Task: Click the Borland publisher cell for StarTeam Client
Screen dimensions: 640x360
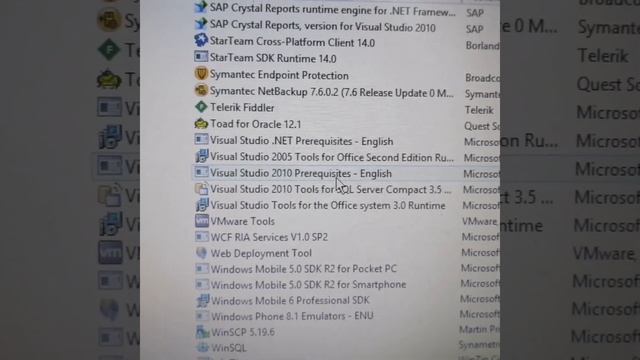Action: click(482, 45)
